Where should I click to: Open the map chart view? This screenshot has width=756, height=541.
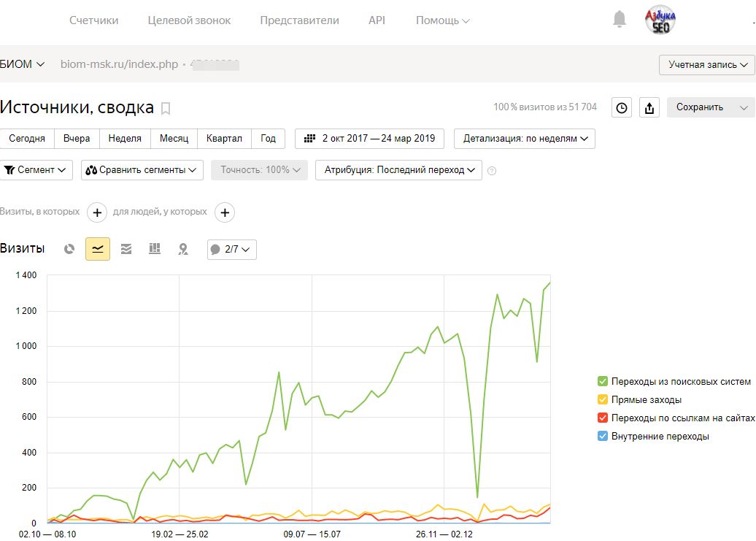coord(183,249)
